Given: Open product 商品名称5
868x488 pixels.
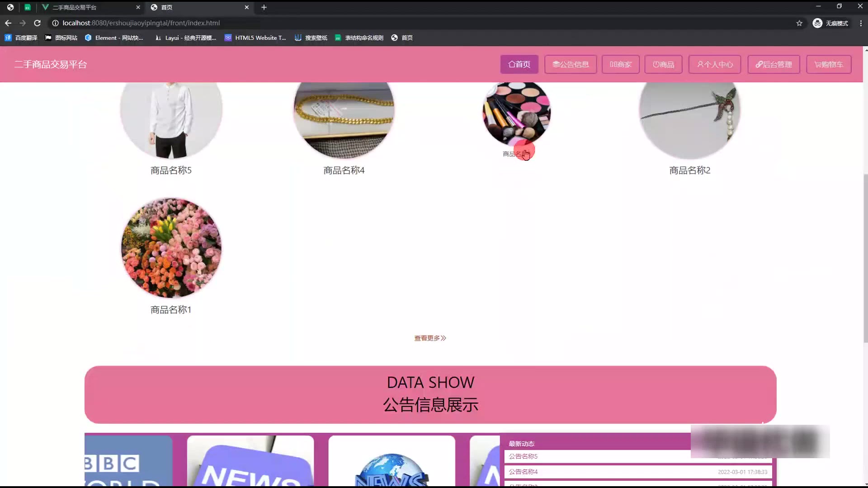Looking at the screenshot, I should (171, 170).
